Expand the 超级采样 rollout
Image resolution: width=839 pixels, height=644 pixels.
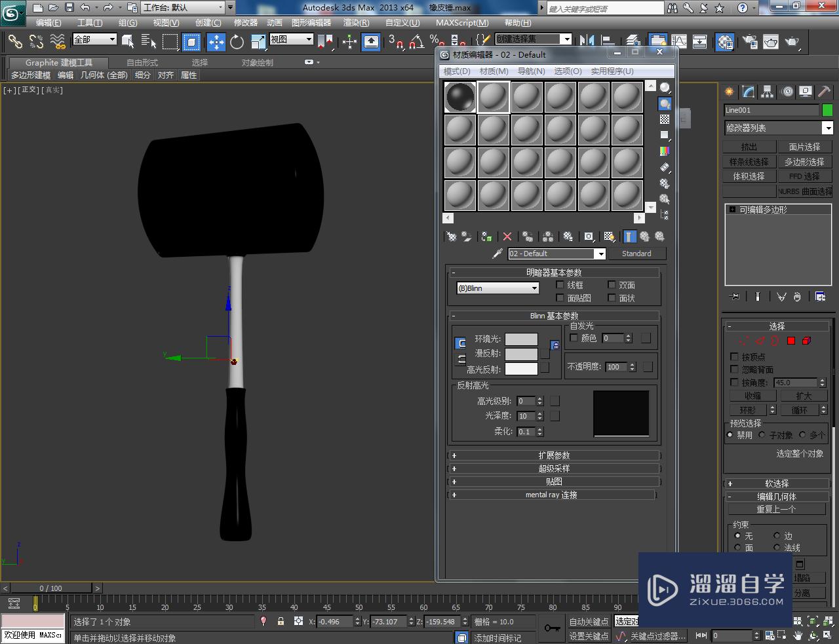(x=554, y=468)
